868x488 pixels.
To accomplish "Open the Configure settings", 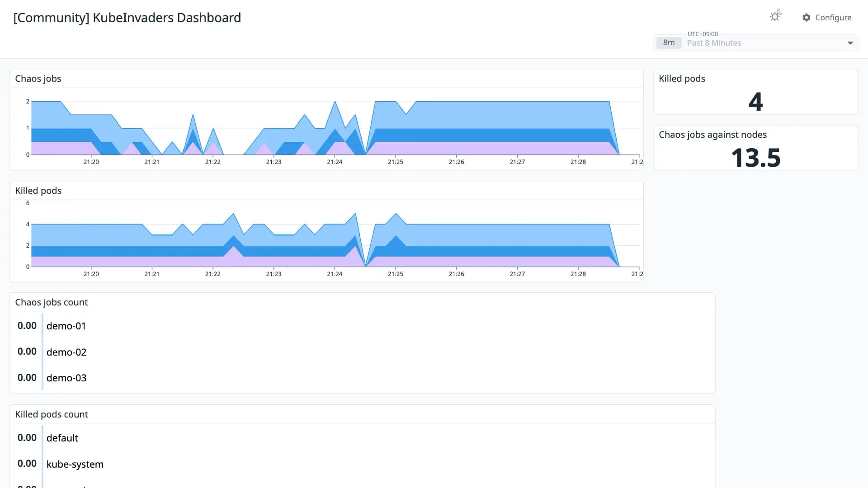I will pos(827,18).
